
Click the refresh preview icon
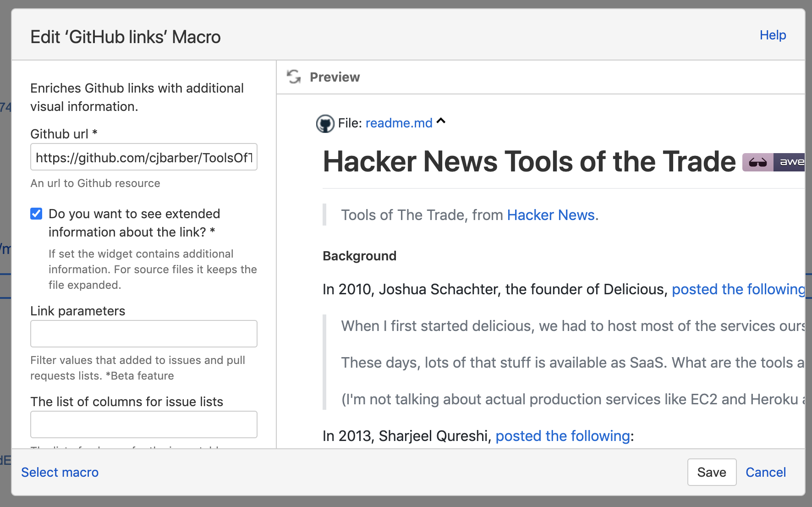tap(294, 77)
